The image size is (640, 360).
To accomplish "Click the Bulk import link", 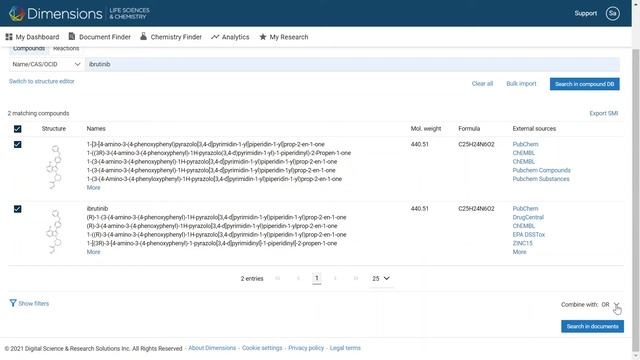I will coord(521,84).
